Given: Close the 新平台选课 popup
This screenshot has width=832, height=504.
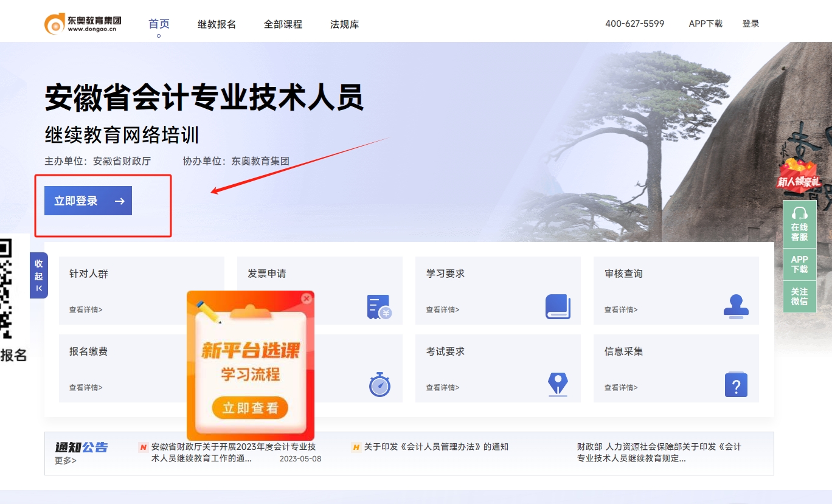Looking at the screenshot, I should coord(307,298).
